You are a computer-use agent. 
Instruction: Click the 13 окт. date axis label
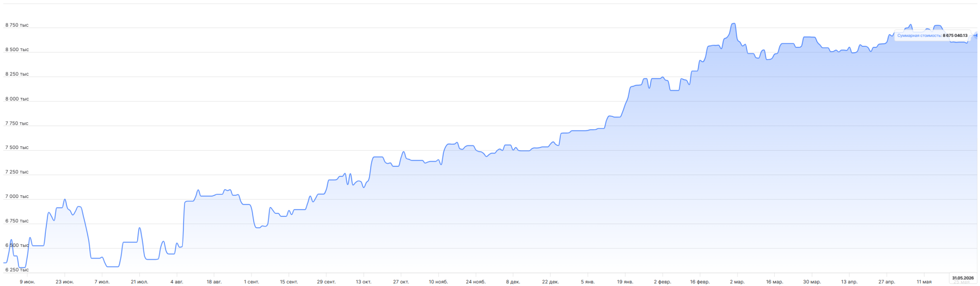tap(364, 282)
